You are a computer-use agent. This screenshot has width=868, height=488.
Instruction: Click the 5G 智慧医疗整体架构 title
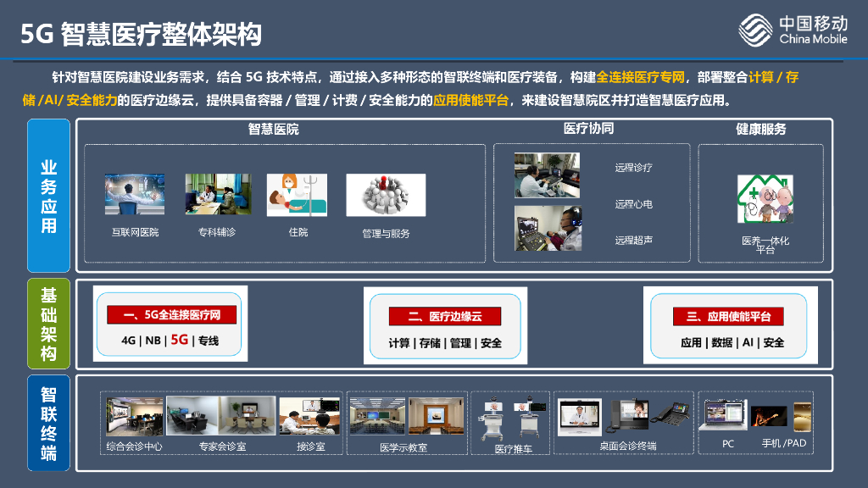pos(142,34)
